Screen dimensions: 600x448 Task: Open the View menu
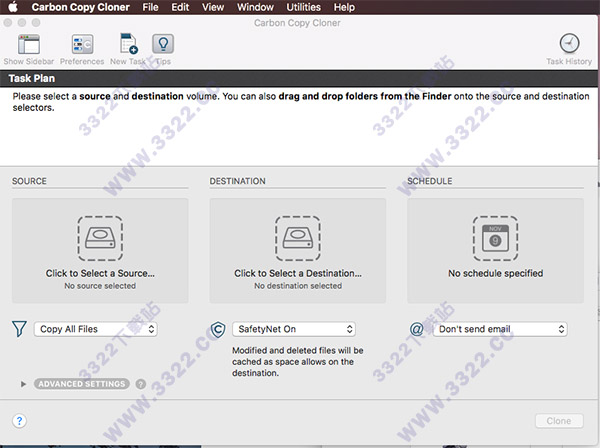(x=213, y=7)
